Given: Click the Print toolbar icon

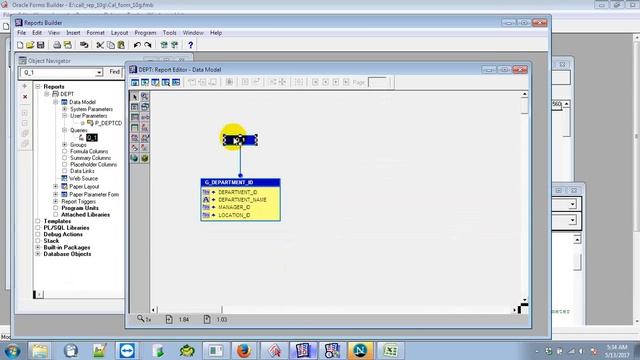Looking at the screenshot, I should coord(57,45).
